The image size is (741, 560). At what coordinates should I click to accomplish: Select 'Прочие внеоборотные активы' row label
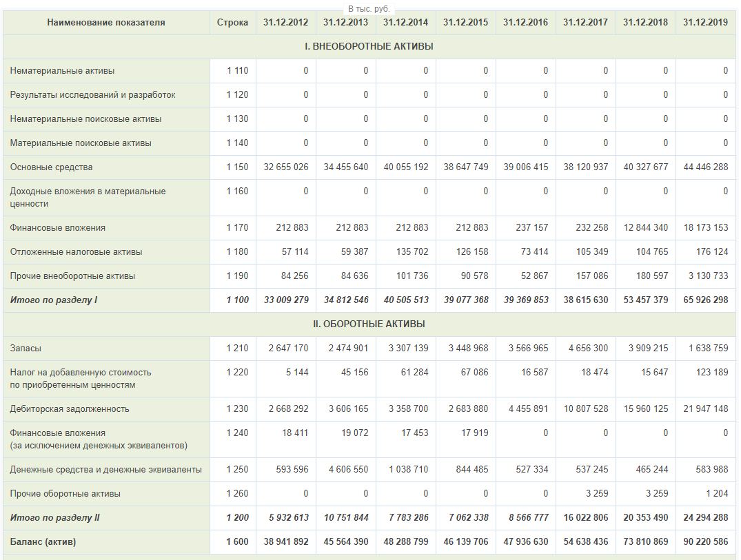tap(73, 276)
